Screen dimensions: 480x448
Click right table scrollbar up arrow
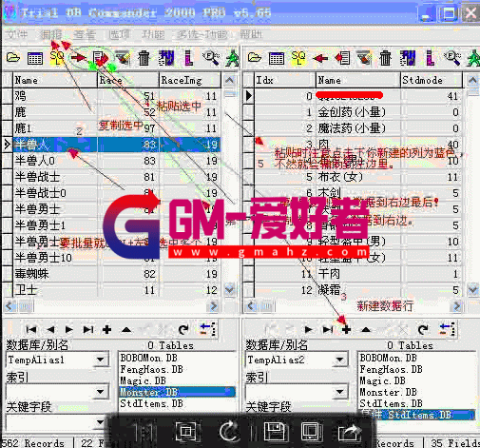472,80
